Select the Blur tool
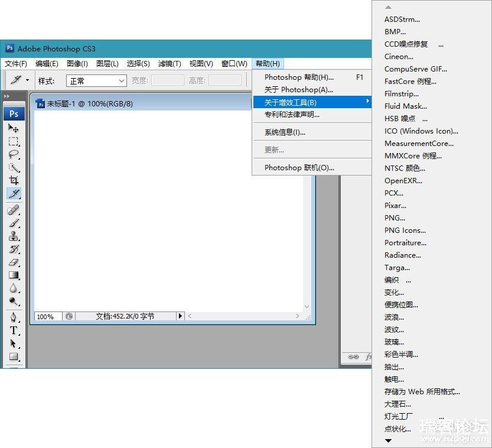This screenshot has width=492, height=448. click(x=14, y=288)
